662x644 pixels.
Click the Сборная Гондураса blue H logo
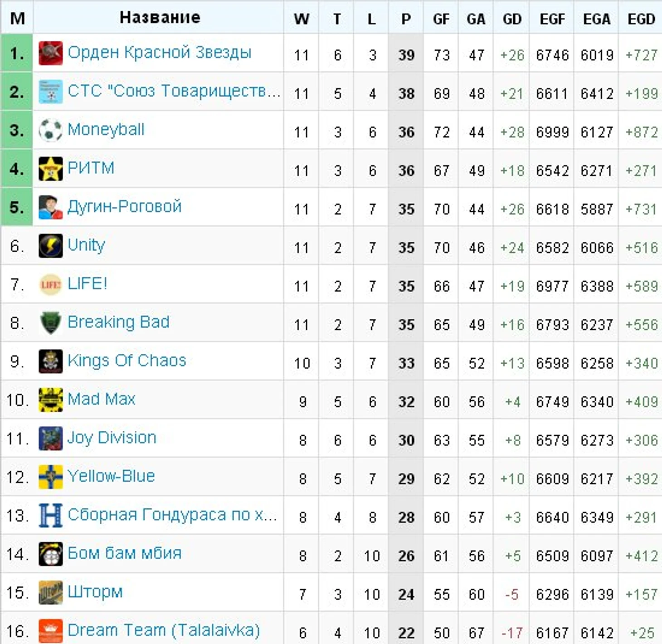[x=50, y=516]
